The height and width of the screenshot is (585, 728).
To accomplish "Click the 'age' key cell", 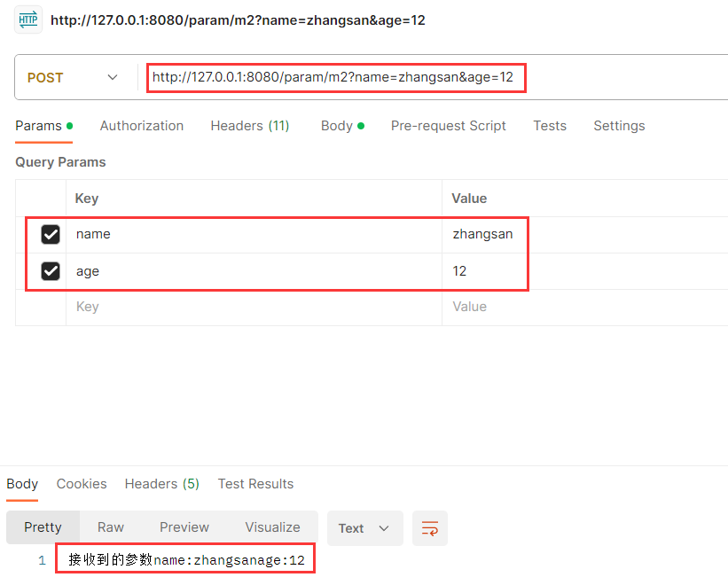I will pos(254,271).
